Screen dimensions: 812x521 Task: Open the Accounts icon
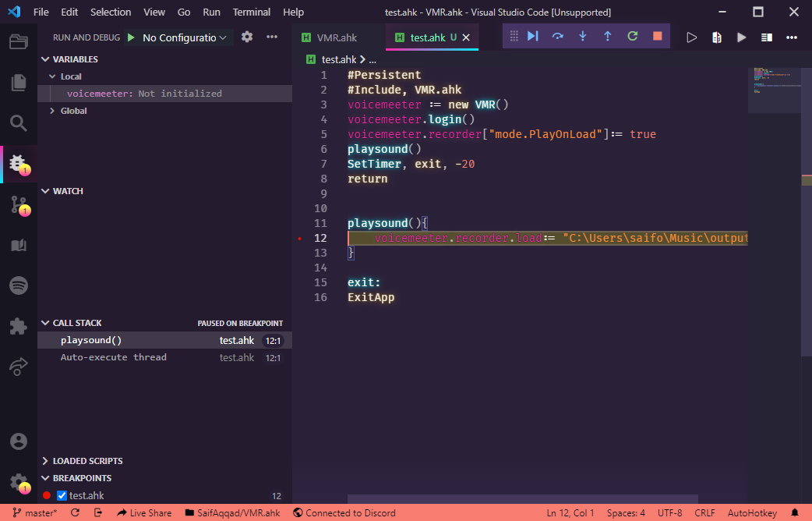19,441
